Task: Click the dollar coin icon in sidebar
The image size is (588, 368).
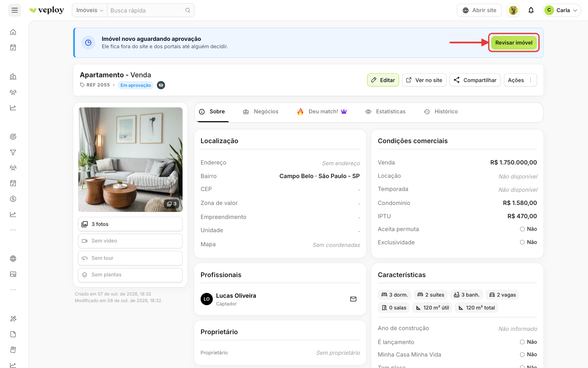Action: click(x=13, y=199)
